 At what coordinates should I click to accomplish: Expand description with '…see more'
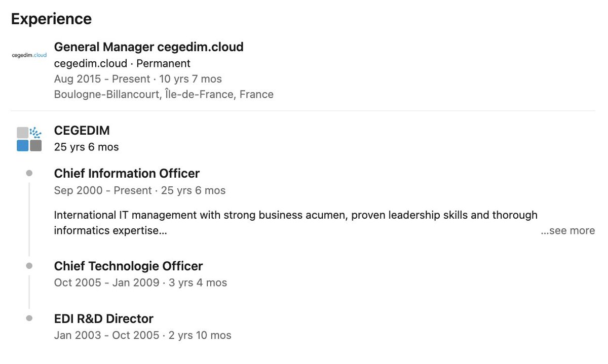tap(567, 230)
